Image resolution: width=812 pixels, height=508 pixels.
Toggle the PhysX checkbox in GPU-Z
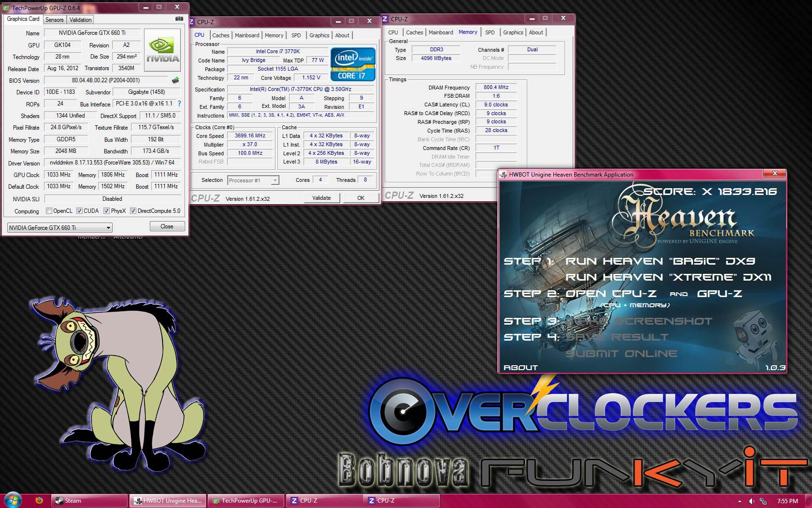click(106, 211)
